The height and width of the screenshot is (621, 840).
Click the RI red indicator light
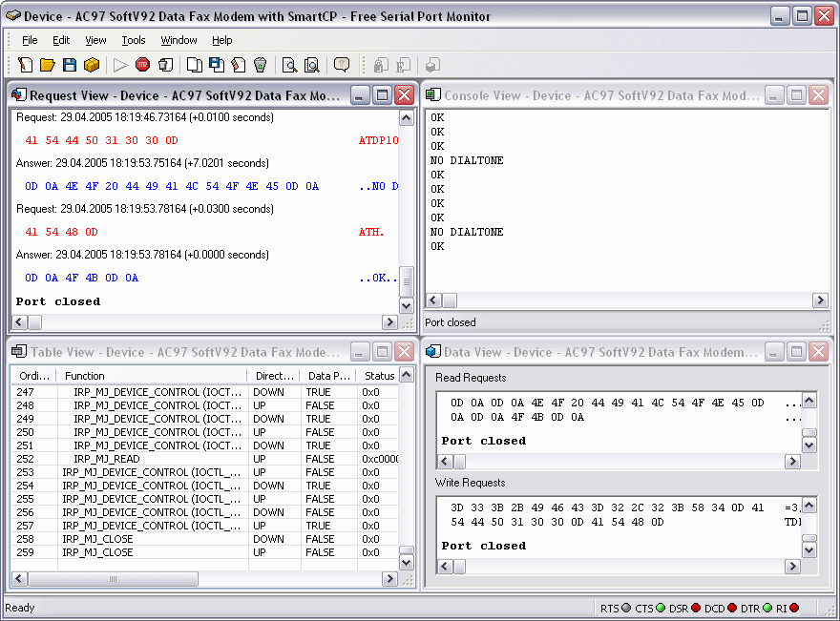(x=794, y=608)
